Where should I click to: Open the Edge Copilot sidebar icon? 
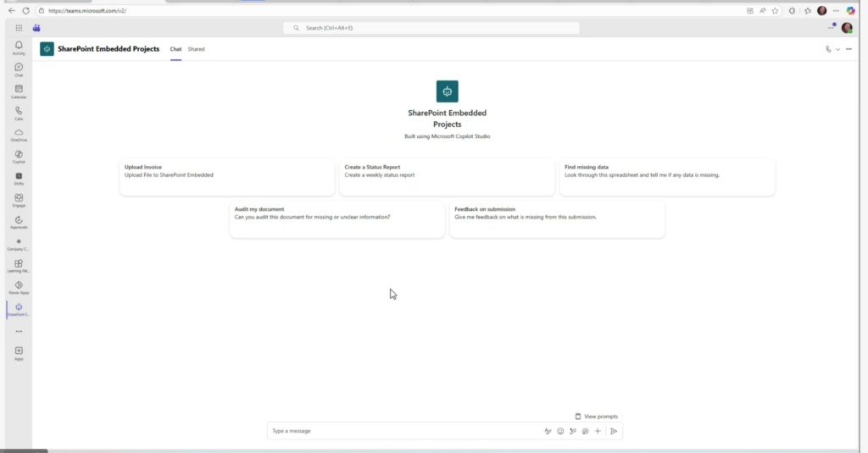851,10
